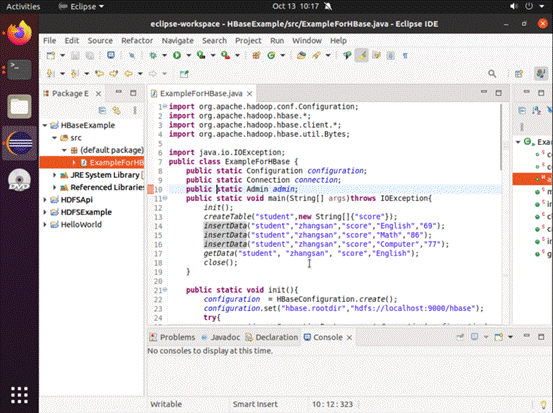This screenshot has height=413, width=553.
Task: Open Package Explorer view menu dots
Action: tap(134, 110)
